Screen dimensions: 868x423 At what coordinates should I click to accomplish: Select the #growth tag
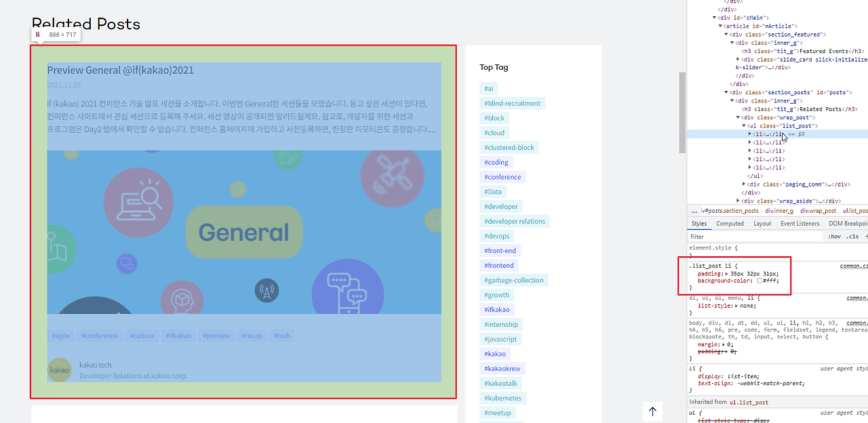(496, 295)
